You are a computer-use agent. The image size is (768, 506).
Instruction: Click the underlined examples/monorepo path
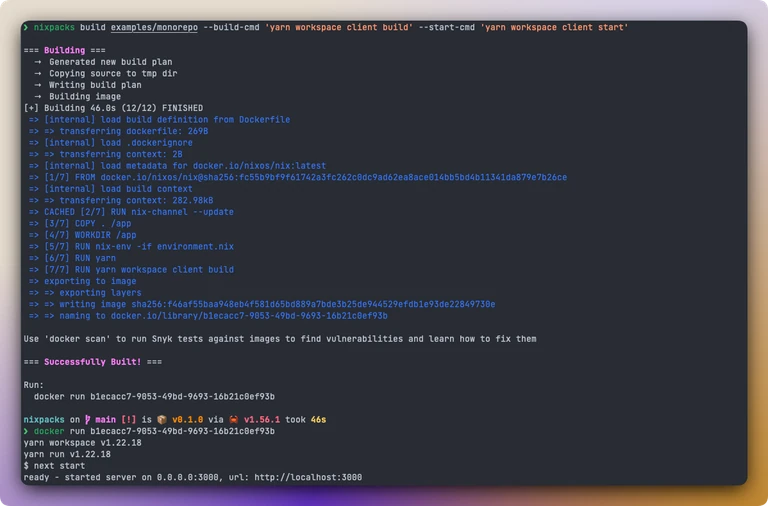point(154,27)
